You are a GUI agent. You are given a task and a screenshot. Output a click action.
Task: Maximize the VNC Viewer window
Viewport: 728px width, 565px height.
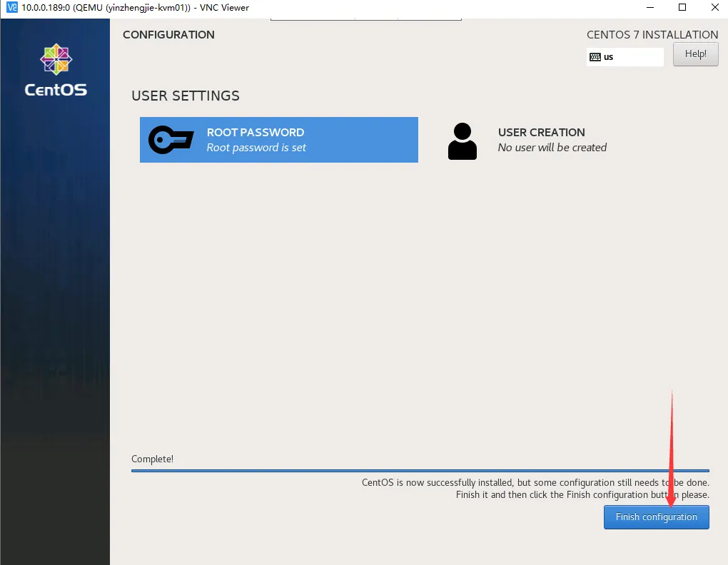tap(682, 7)
